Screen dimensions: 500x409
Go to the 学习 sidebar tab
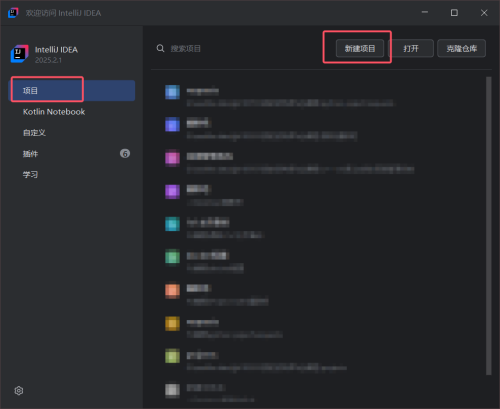72,175
